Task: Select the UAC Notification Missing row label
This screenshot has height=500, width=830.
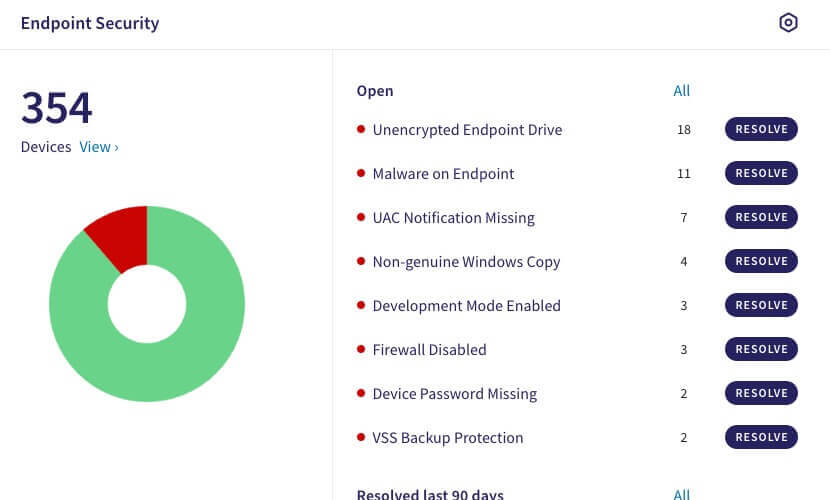Action: 454,218
